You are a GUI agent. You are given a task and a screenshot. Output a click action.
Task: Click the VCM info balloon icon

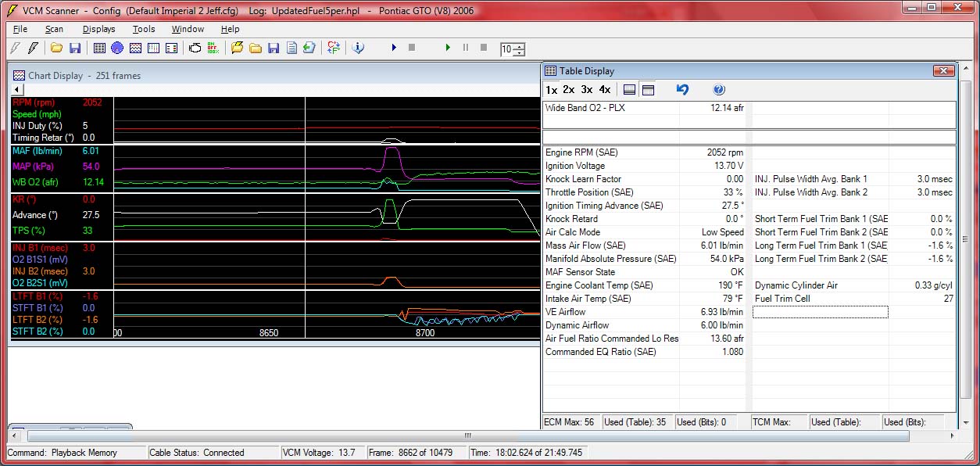[x=358, y=48]
